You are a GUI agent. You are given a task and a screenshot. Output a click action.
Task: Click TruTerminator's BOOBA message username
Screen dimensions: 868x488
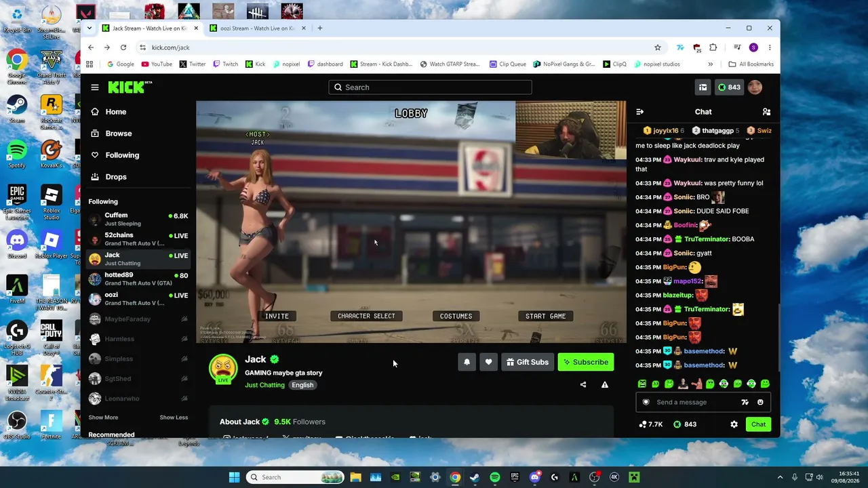click(x=708, y=239)
